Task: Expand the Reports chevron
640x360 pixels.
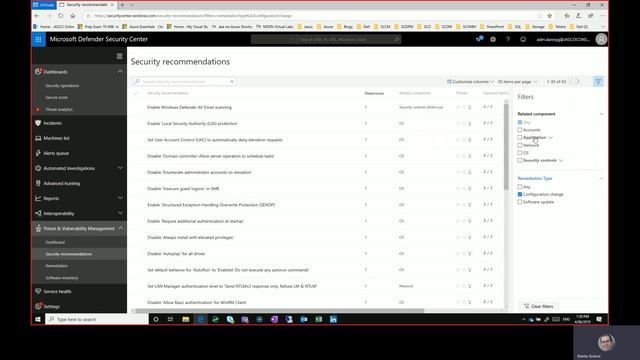Action: point(120,198)
